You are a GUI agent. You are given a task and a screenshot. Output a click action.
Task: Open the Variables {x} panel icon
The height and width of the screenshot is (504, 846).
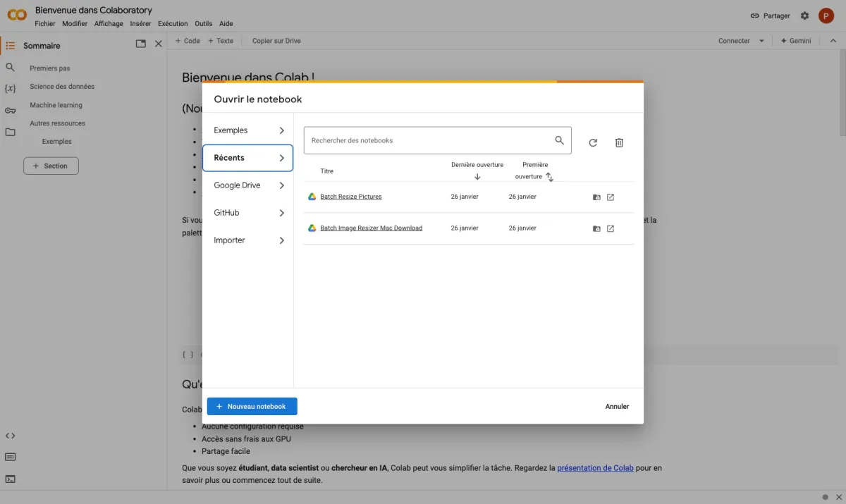(x=10, y=89)
